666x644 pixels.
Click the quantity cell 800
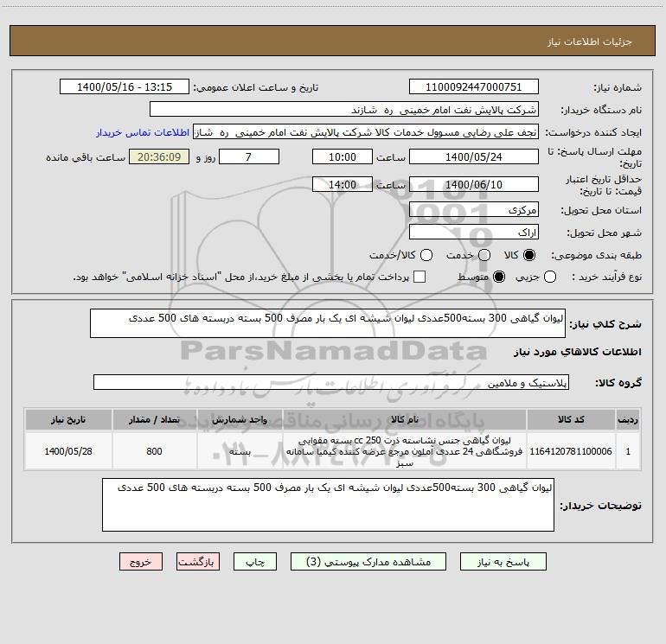pyautogui.click(x=154, y=451)
